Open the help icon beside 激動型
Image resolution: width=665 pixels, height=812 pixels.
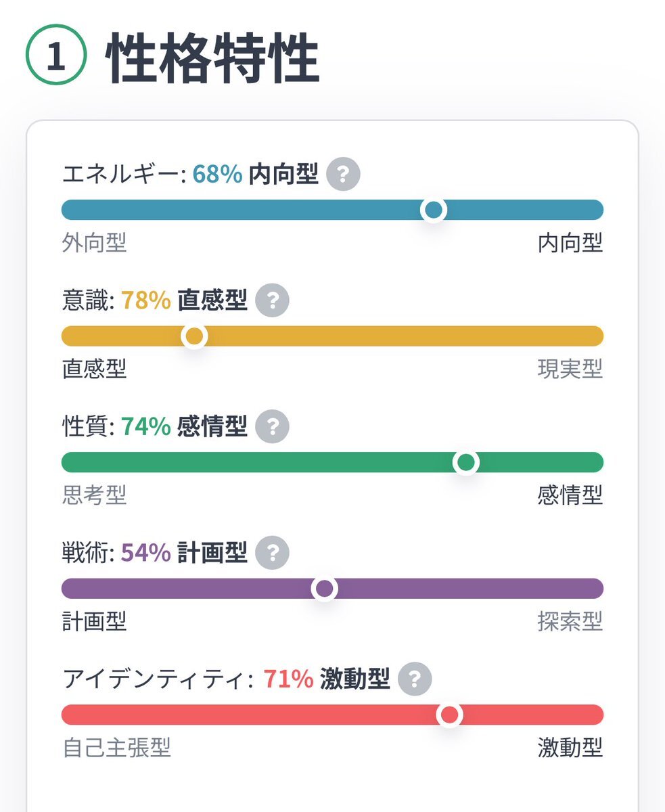[x=415, y=679]
